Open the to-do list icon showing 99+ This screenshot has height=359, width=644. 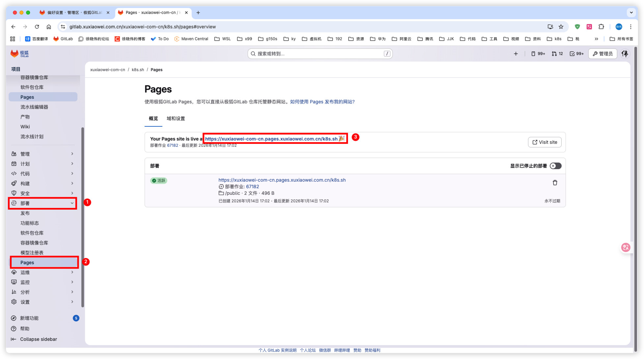pos(577,54)
